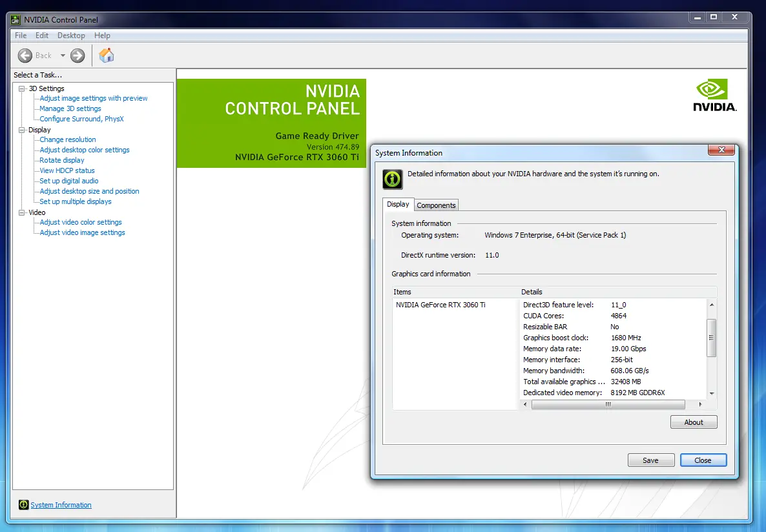
Task: Click the NVIDIA logo at top right
Action: click(715, 96)
